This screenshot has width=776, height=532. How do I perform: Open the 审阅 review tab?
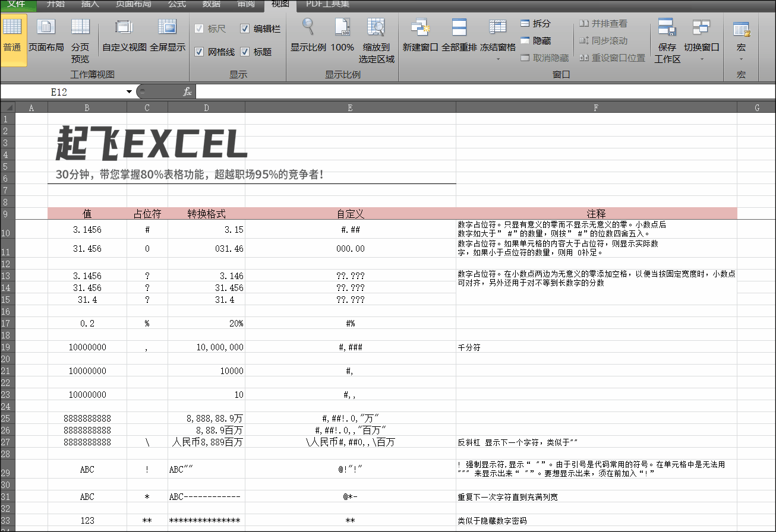tap(246, 4)
